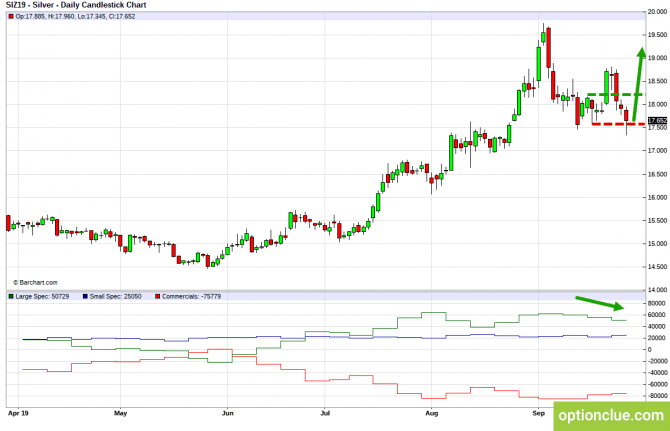The image size is (670, 431).
Task: Click the 15.500 price axis label
Action: point(657,220)
